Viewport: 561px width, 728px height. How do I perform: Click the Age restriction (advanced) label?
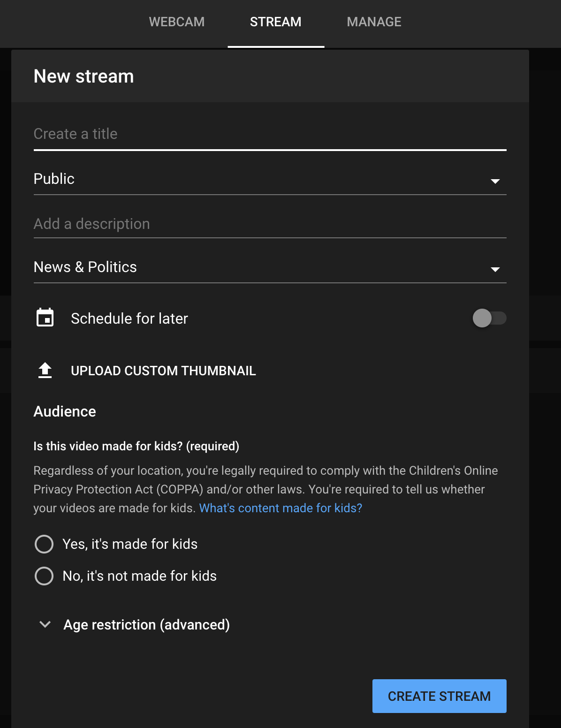[x=146, y=625]
